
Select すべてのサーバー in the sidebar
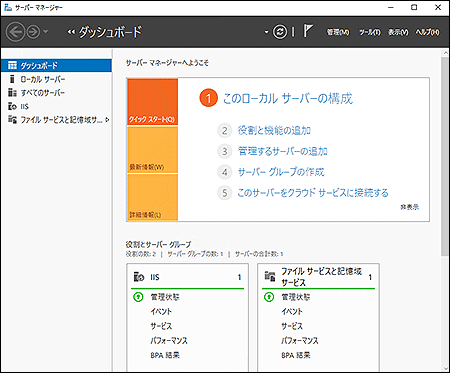(x=56, y=93)
